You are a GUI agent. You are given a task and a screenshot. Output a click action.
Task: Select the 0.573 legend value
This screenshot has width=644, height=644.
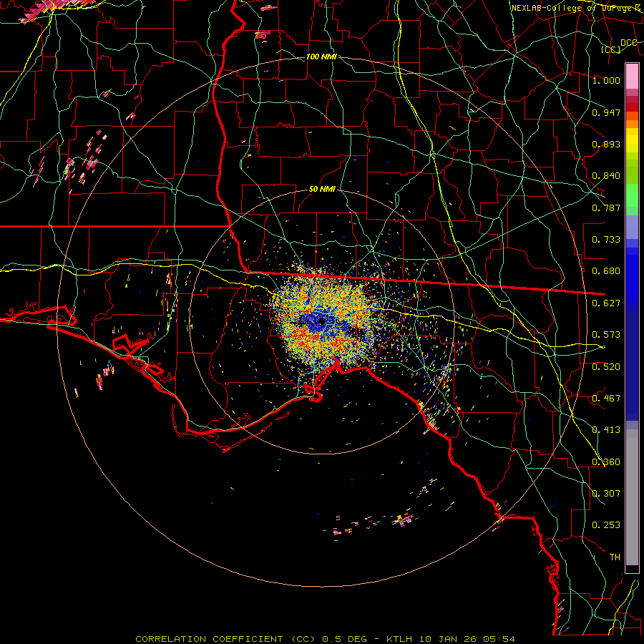point(606,334)
